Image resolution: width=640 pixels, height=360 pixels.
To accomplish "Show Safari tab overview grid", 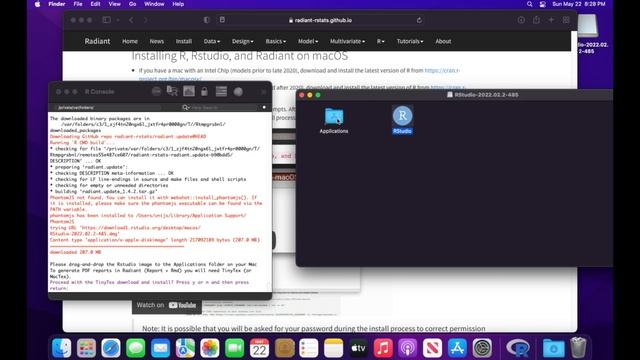I will (566, 20).
